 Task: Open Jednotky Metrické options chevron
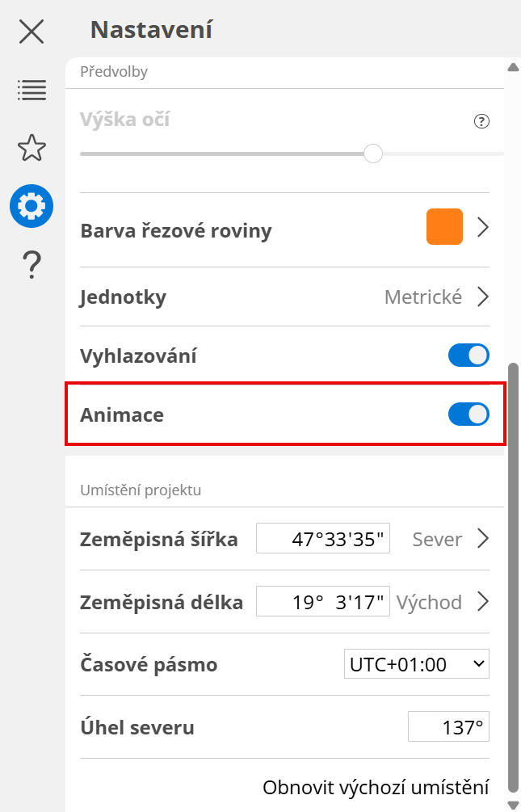[x=483, y=297]
